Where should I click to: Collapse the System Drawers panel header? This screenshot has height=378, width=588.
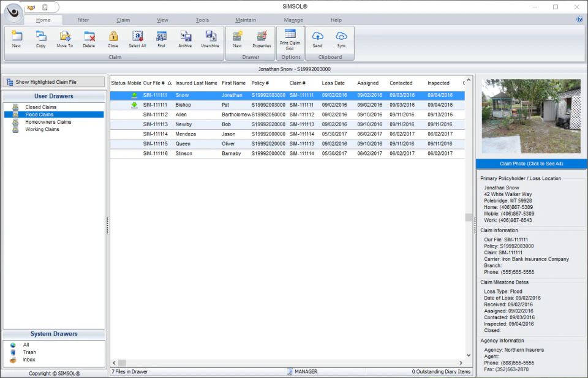tap(53, 333)
